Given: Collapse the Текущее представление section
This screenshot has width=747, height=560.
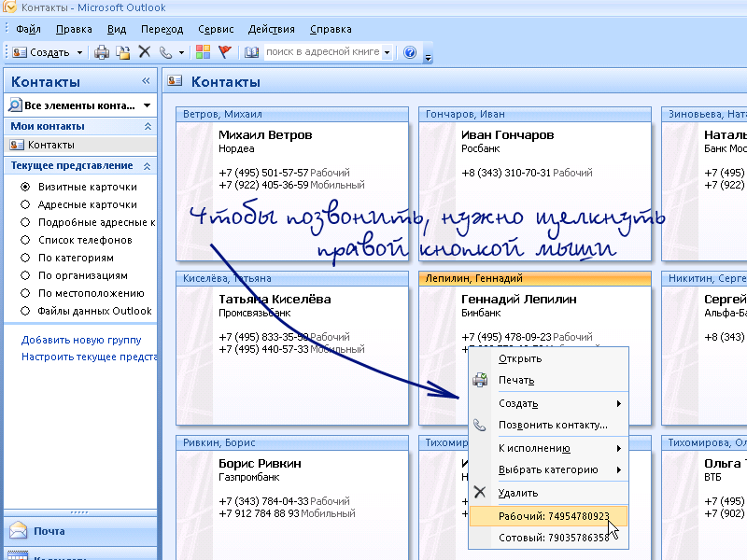Looking at the screenshot, I should (148, 166).
